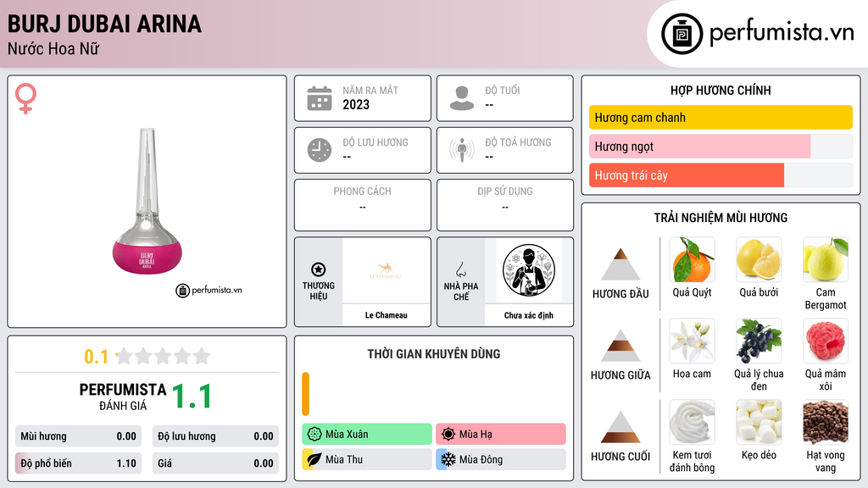868x488 pixels.
Task: Click the Hạt vong vang image
Action: click(826, 423)
